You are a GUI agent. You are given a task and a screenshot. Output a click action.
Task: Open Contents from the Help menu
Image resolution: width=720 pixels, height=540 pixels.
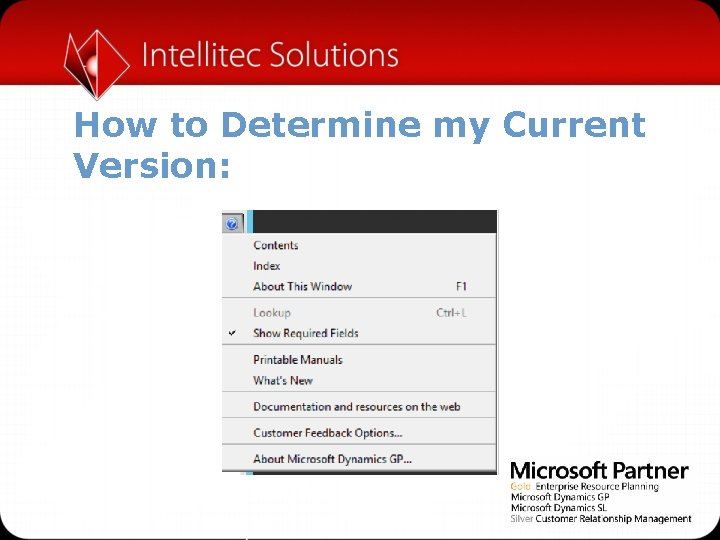359,245
